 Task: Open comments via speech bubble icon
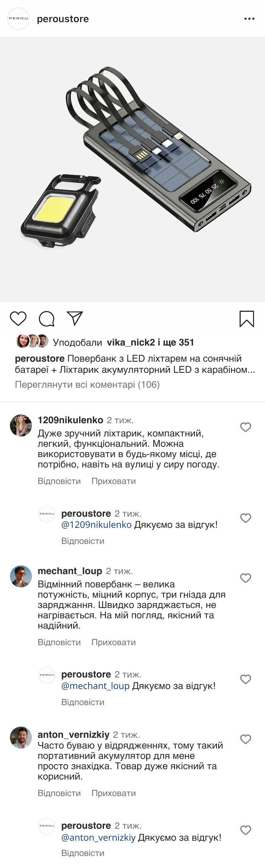[46, 319]
